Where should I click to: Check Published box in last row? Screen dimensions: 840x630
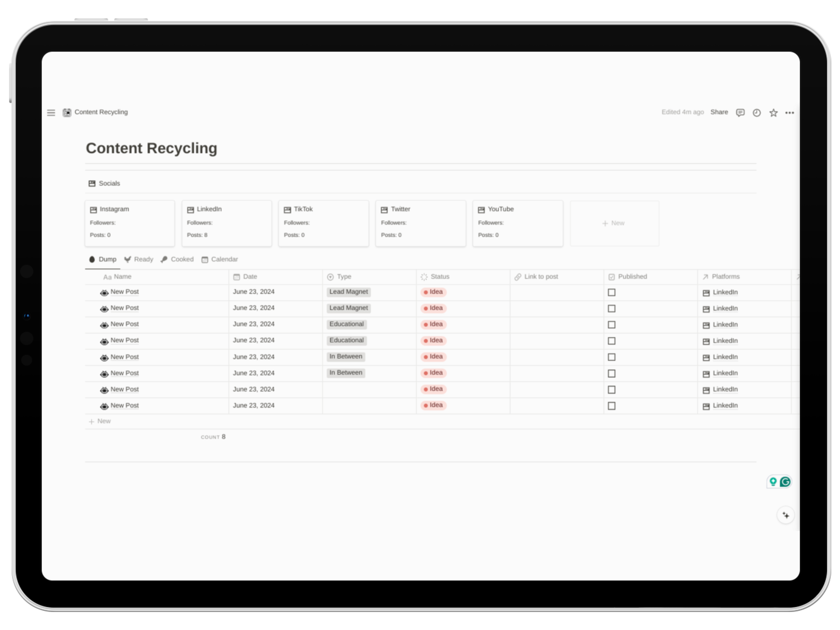(x=612, y=406)
